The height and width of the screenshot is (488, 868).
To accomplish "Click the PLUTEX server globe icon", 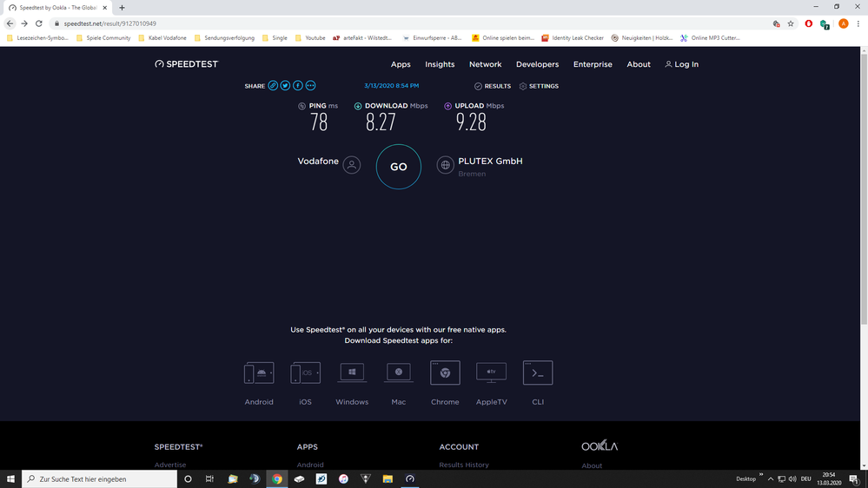I will (445, 165).
